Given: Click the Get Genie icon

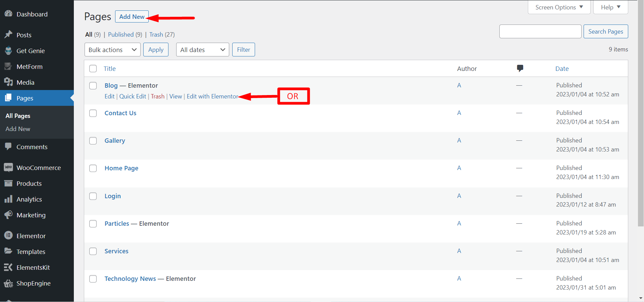Looking at the screenshot, I should pyautogui.click(x=8, y=50).
